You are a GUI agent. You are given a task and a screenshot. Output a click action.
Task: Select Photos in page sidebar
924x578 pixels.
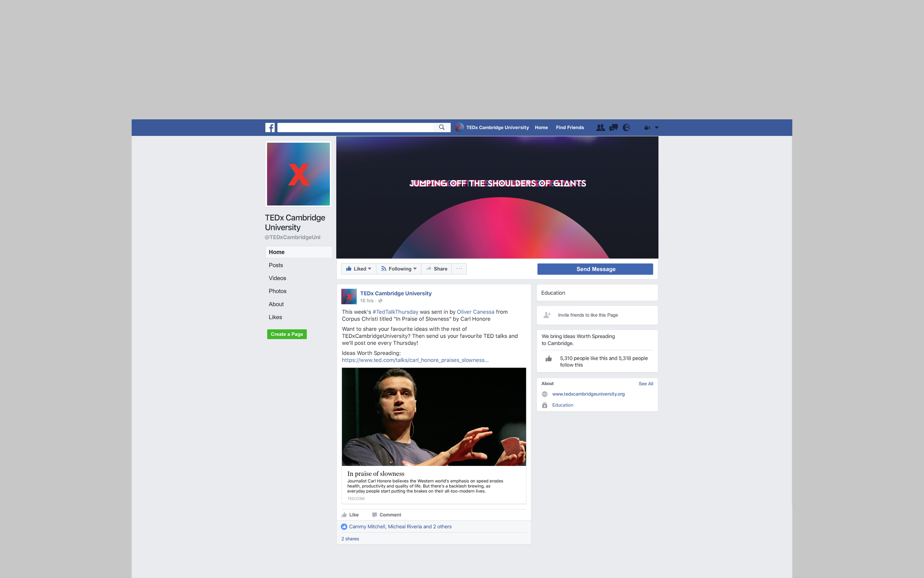pyautogui.click(x=277, y=291)
